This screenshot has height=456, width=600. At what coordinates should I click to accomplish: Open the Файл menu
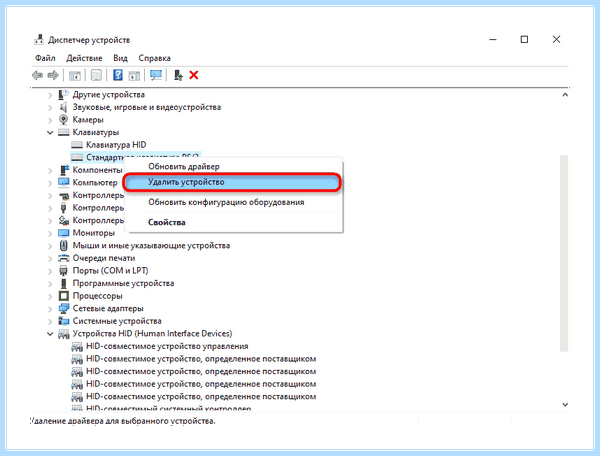coord(45,58)
